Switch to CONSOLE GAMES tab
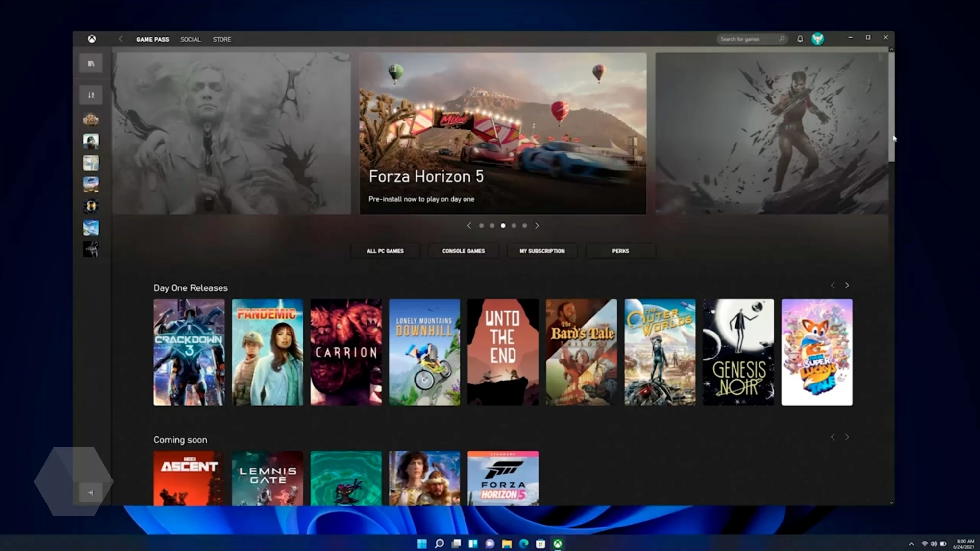Image resolution: width=980 pixels, height=551 pixels. (463, 251)
